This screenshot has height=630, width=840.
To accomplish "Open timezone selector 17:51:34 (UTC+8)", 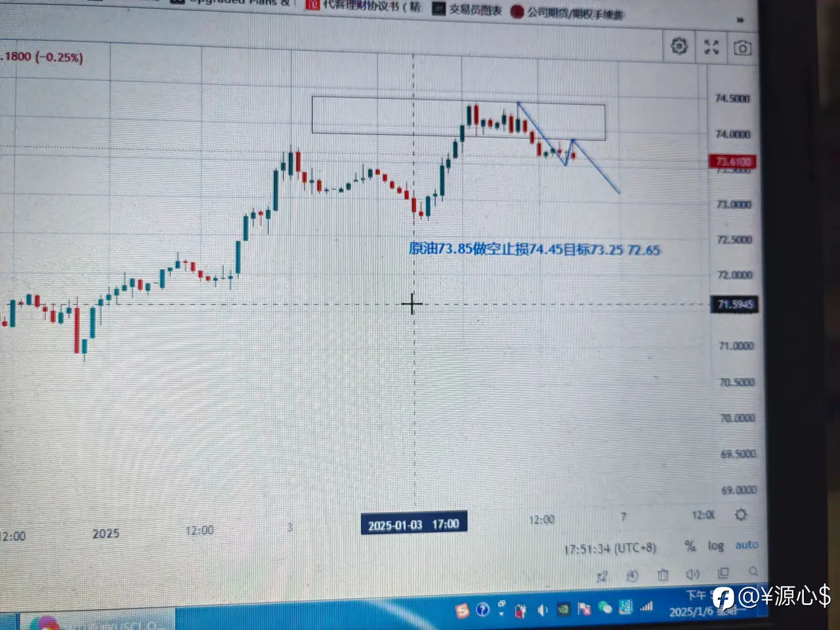I will click(x=610, y=549).
